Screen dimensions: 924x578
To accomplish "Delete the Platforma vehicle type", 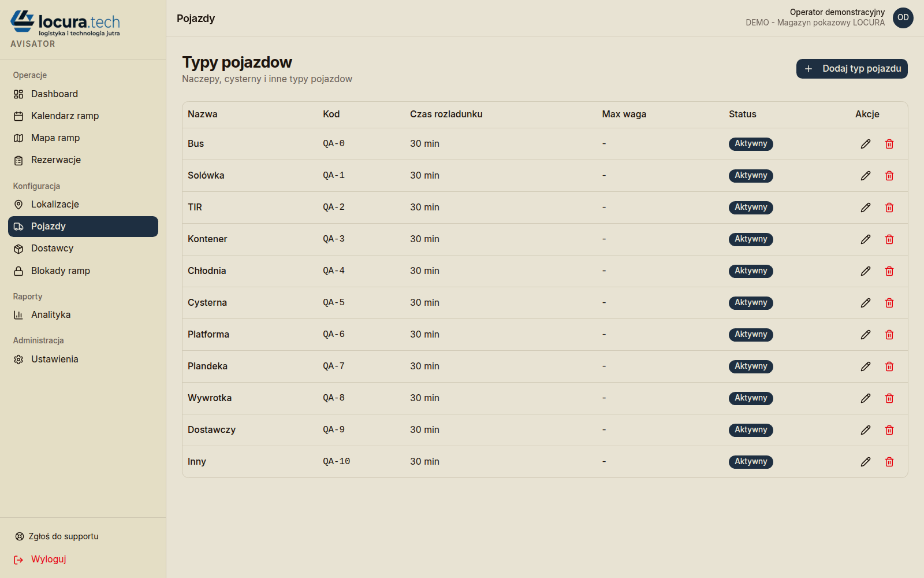I will click(x=889, y=335).
